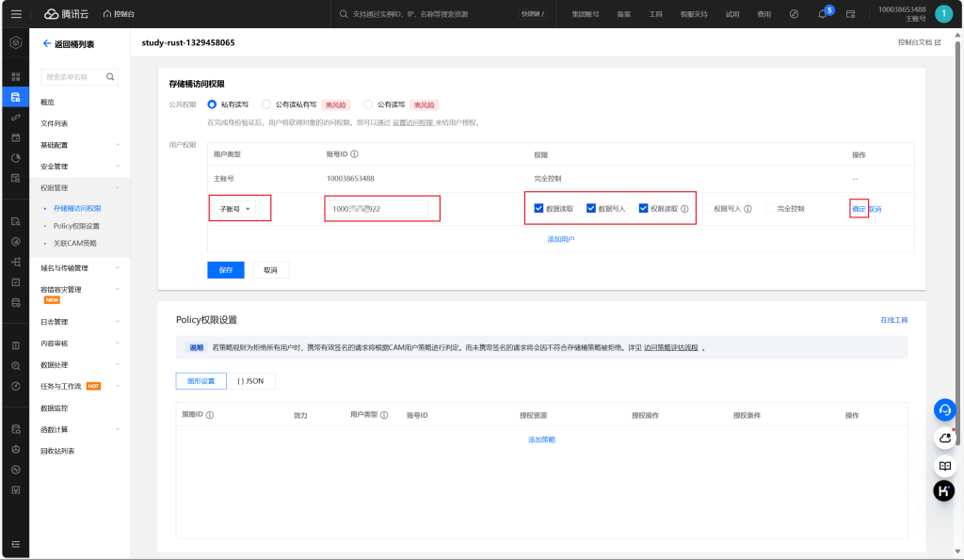Open the notifications bell in top bar
Image resolution: width=964 pixels, height=560 pixels.
point(822,14)
